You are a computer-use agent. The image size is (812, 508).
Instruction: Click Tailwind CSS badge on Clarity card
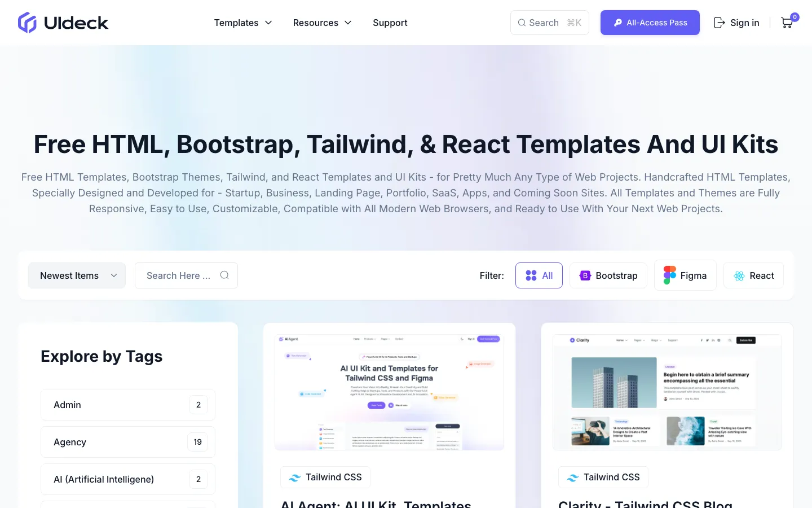coord(603,477)
